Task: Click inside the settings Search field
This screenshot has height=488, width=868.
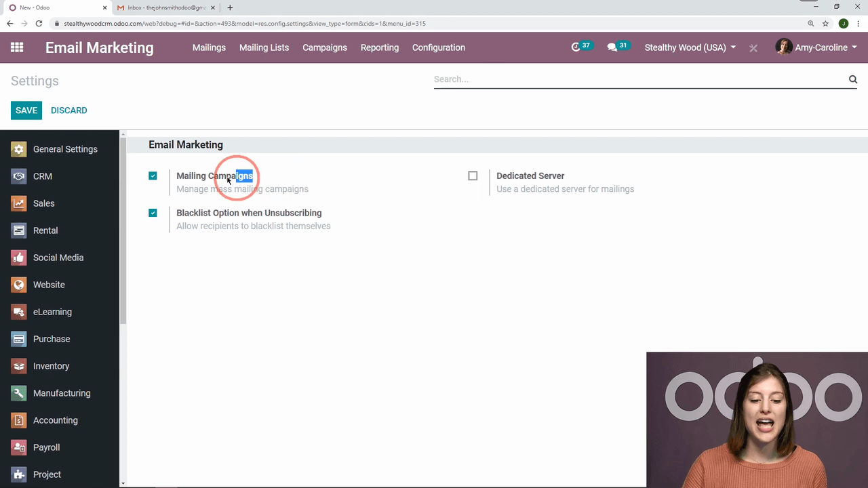Action: pyautogui.click(x=637, y=79)
